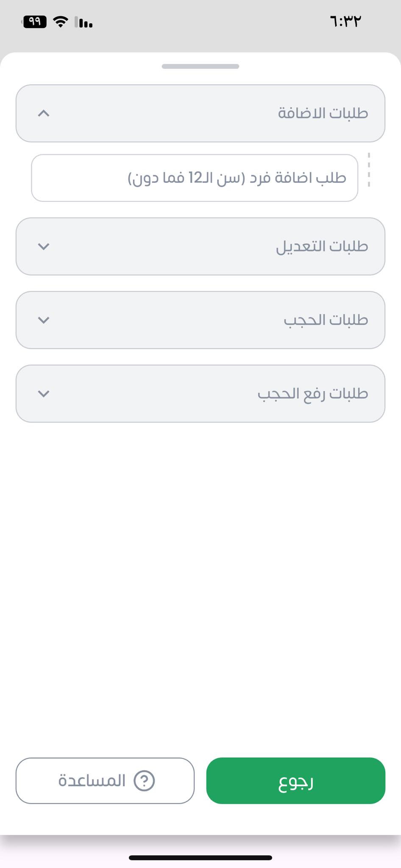Tap the status bar clock time
401x868 pixels.
(x=345, y=21)
